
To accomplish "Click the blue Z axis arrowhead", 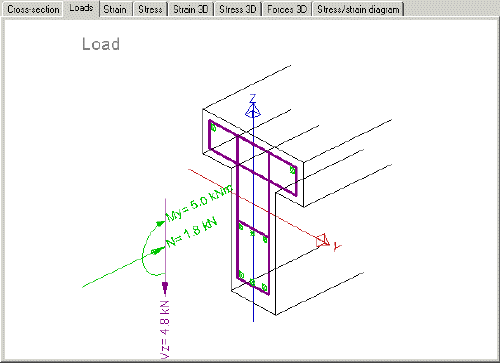I will tap(253, 110).
